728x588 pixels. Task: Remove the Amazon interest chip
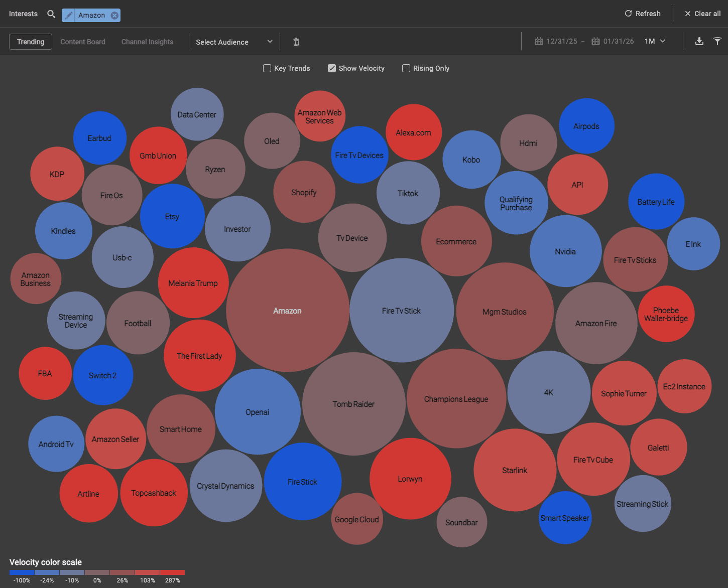tap(114, 15)
